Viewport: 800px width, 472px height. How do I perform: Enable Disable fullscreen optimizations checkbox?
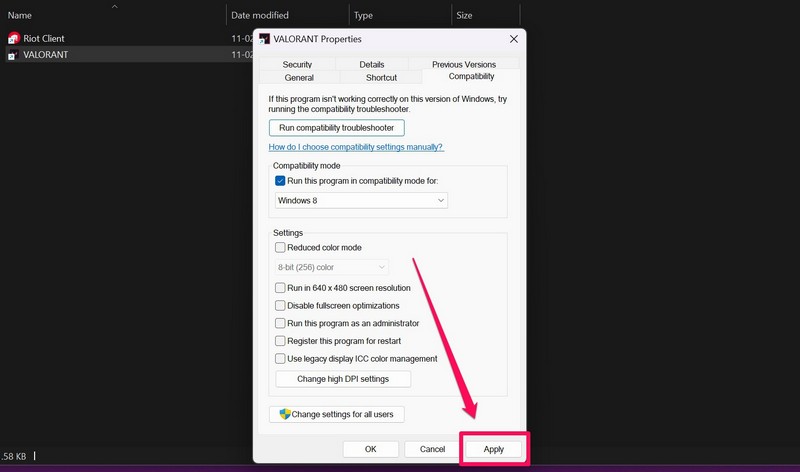(280, 306)
